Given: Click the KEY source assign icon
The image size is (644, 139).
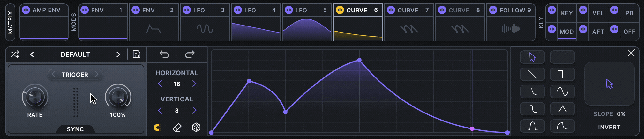Looking at the screenshot, I should pyautogui.click(x=552, y=10).
